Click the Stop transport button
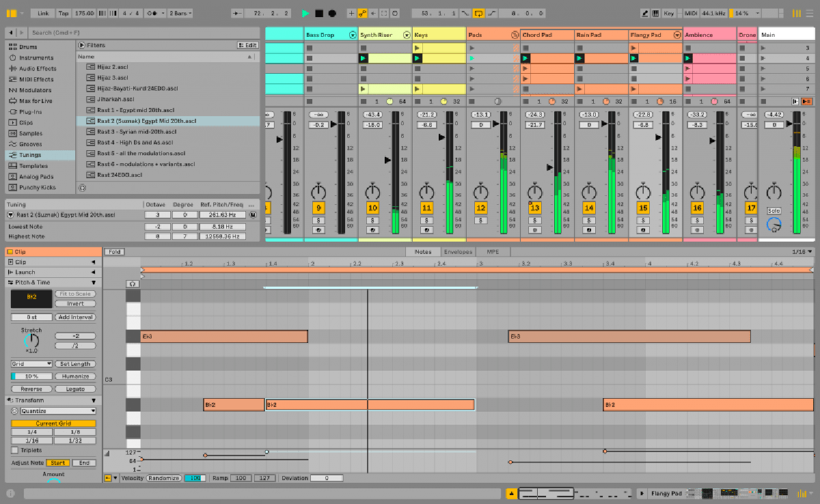This screenshot has width=820, height=504. [x=318, y=13]
